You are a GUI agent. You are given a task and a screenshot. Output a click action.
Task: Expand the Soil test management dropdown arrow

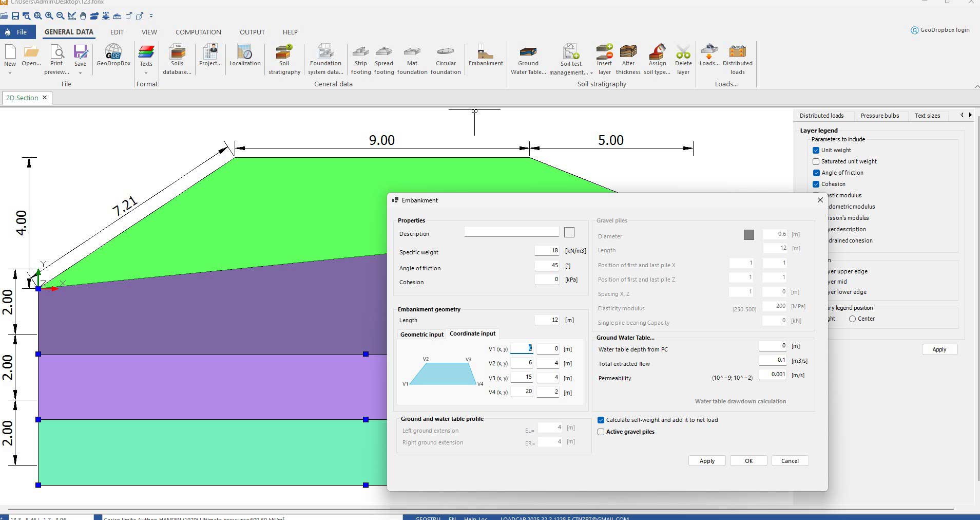coord(591,73)
